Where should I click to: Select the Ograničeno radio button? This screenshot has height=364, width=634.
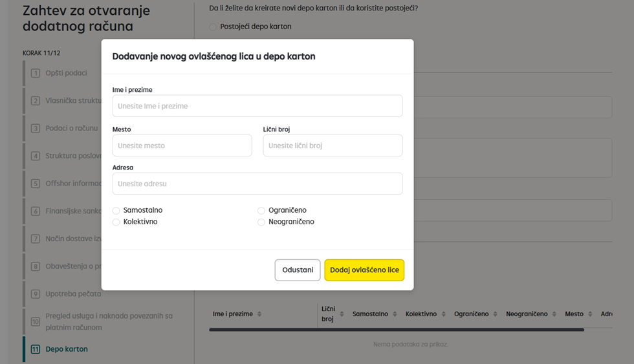pos(261,211)
